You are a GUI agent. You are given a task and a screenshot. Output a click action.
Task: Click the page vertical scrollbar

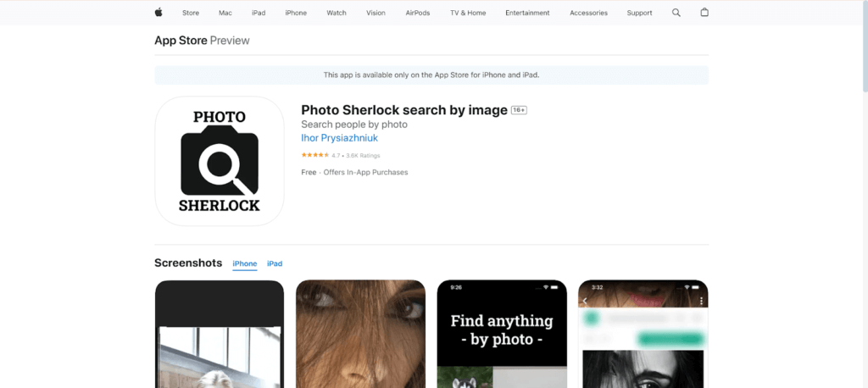(863, 51)
